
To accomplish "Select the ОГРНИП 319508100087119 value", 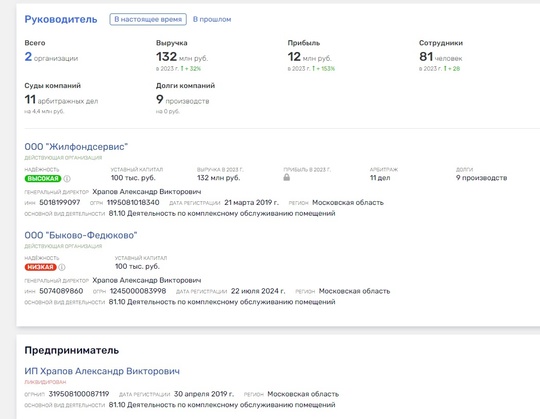I will pos(79,394).
